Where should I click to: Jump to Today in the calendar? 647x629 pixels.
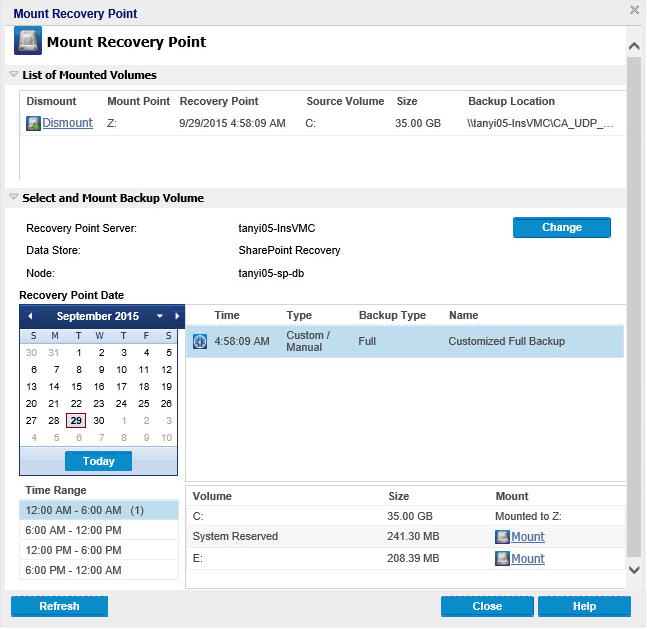point(99,461)
